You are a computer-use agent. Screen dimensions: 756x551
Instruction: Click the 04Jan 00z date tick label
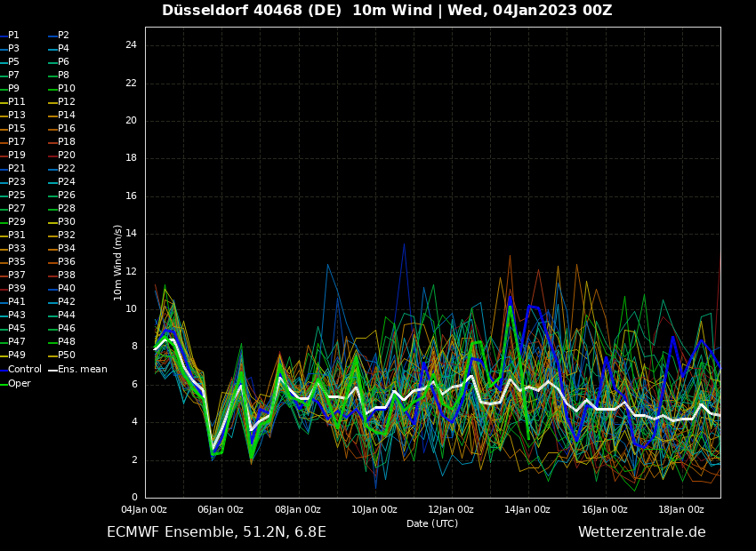144,509
